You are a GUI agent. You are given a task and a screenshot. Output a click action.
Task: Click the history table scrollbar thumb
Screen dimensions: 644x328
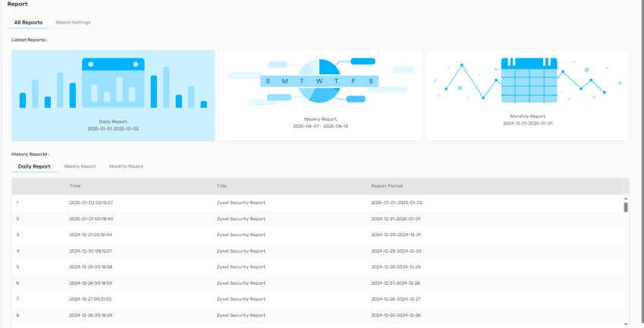click(x=626, y=207)
